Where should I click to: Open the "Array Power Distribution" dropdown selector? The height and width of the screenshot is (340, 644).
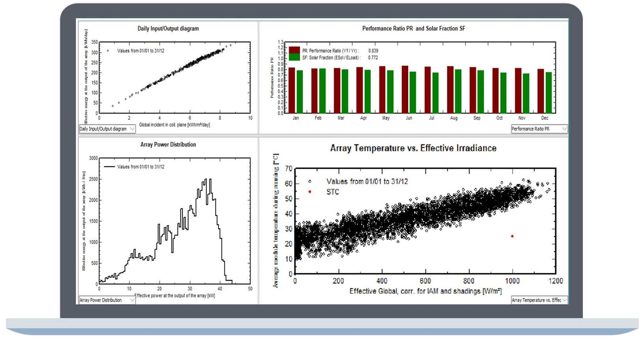pyautogui.click(x=107, y=300)
